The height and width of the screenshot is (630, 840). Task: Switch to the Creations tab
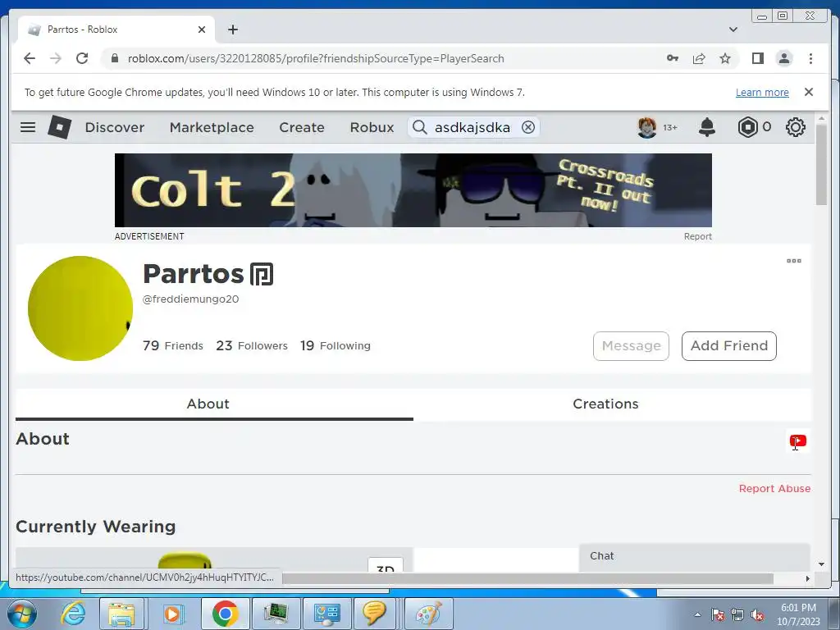605,404
